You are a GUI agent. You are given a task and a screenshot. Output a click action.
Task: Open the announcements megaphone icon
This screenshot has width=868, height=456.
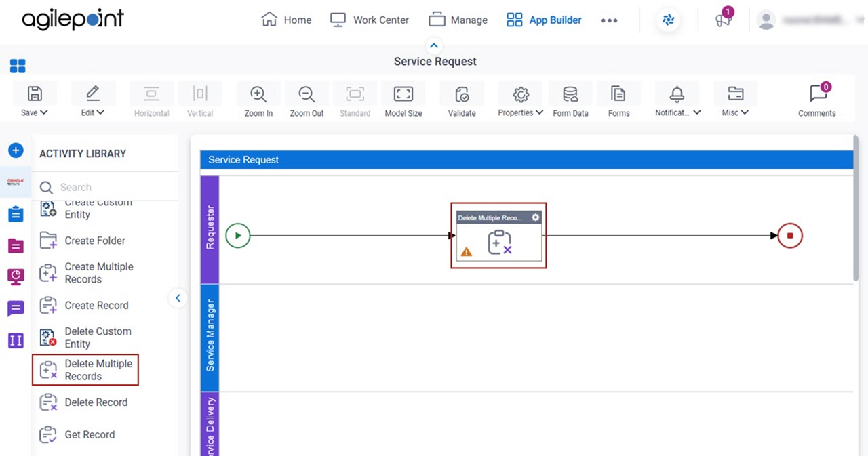click(724, 20)
